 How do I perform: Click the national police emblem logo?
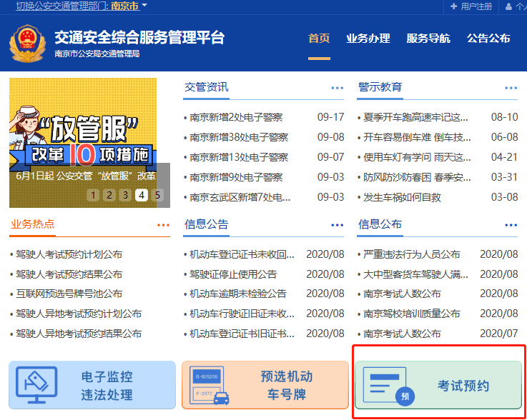click(27, 44)
